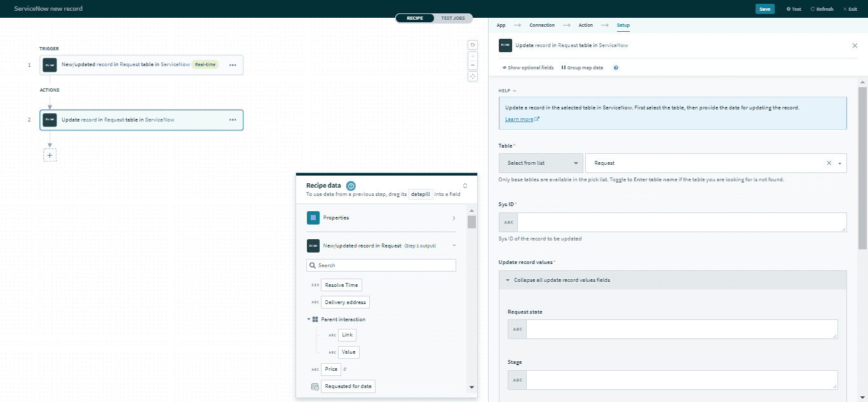868x402 pixels.
Task: Switch to the TEST JOBS view
Action: click(x=453, y=18)
